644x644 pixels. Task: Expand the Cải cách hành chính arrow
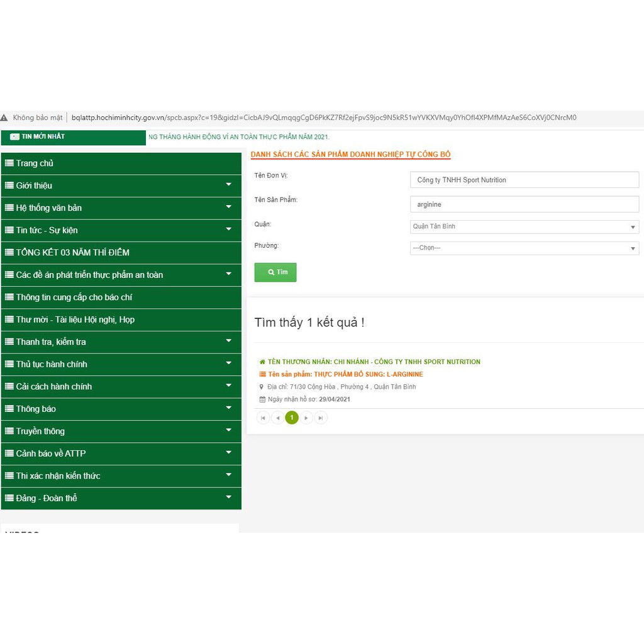tap(229, 386)
